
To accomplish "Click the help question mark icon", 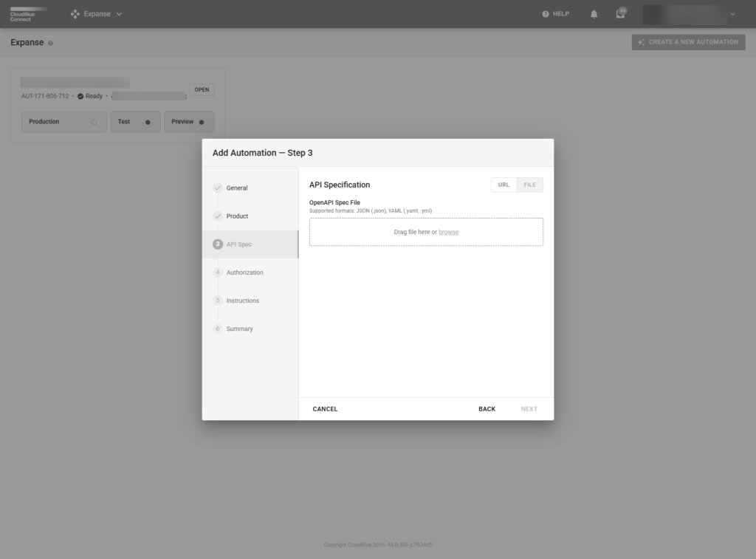I will pyautogui.click(x=546, y=14).
